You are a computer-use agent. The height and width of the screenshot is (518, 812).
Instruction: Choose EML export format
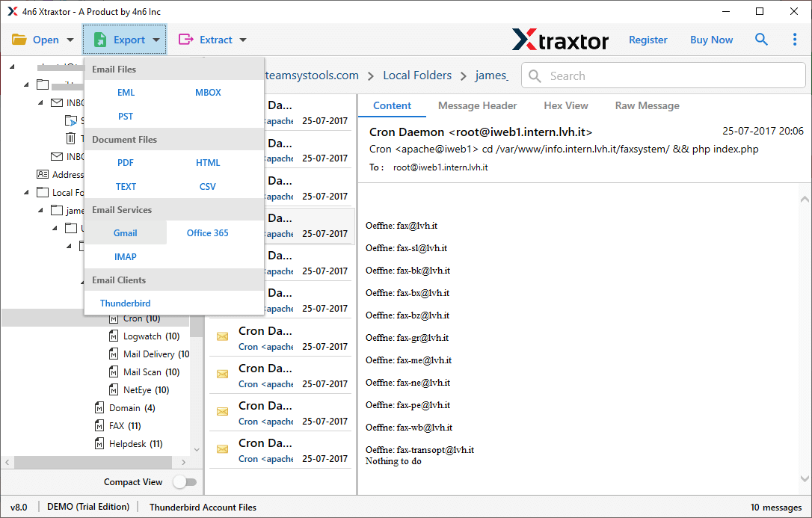point(126,93)
